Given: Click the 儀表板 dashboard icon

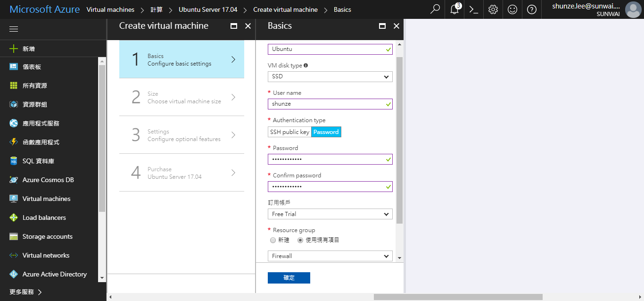Looking at the screenshot, I should [14, 67].
